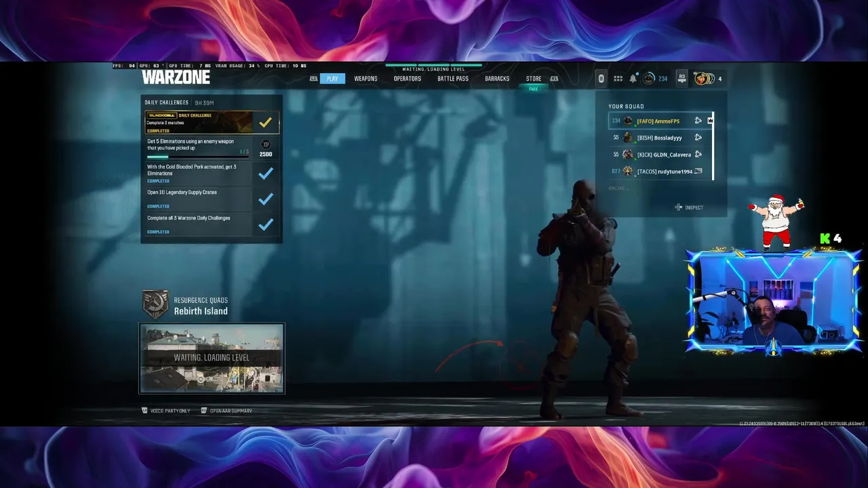The width and height of the screenshot is (868, 488).
Task: Go to the Battle Pass tab
Action: [x=453, y=79]
